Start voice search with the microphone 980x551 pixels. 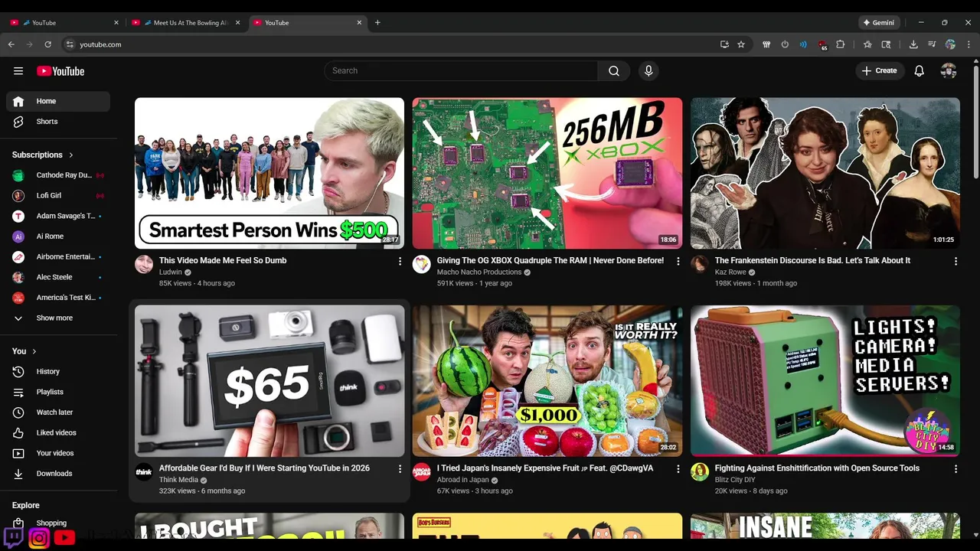click(648, 71)
